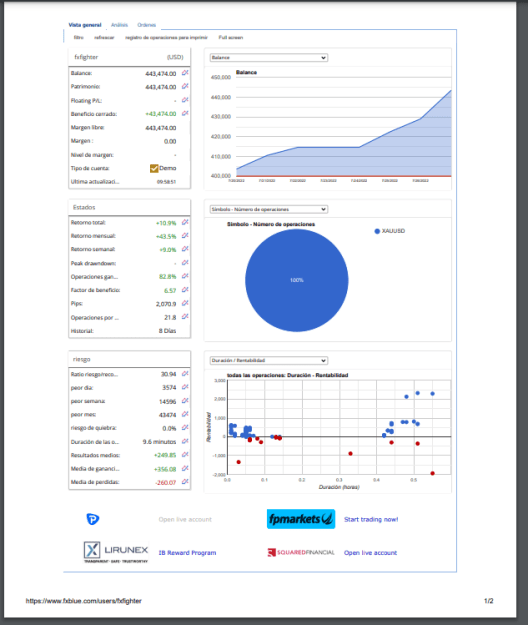Open chart icon for Floating P/L row
The height and width of the screenshot is (625, 528).
tap(185, 100)
